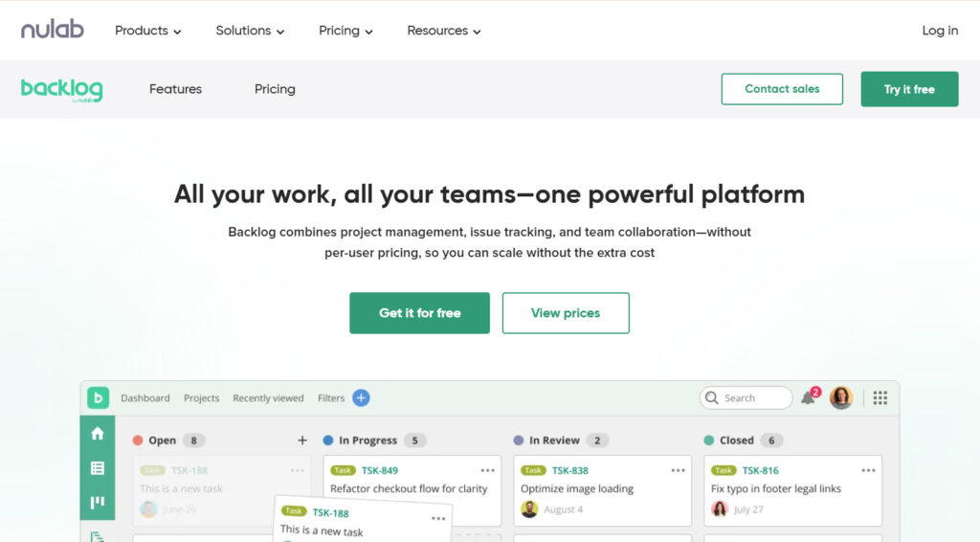Open the apps grid icon

click(880, 397)
